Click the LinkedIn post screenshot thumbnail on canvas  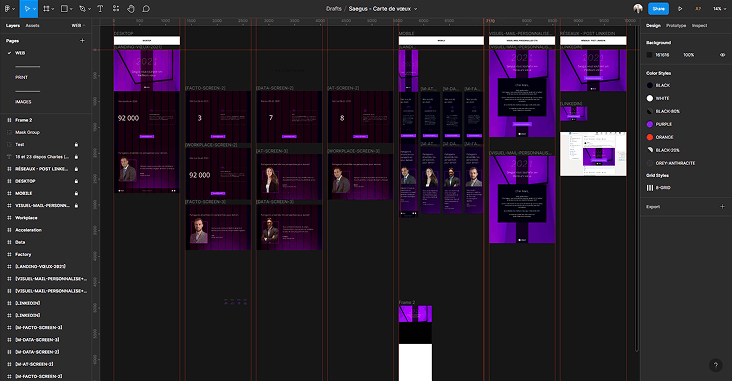[x=593, y=154]
